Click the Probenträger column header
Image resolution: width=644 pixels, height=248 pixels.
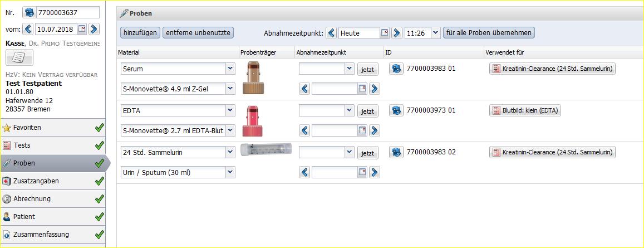tap(267, 52)
